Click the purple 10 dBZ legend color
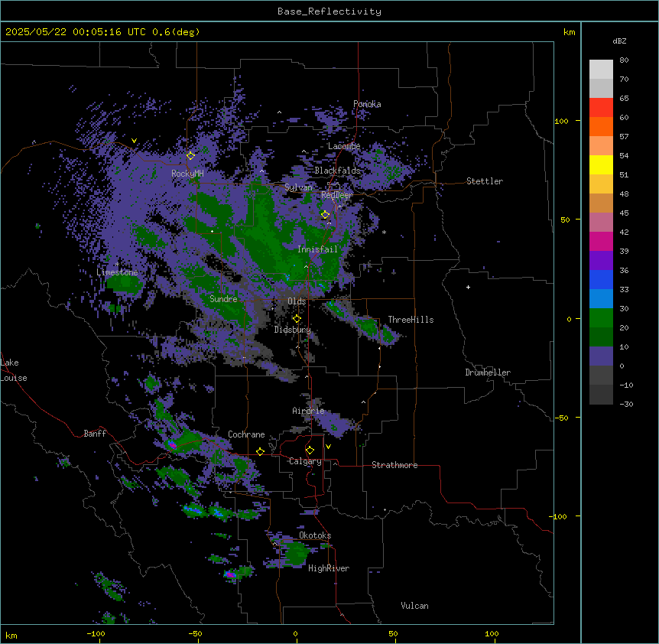The height and width of the screenshot is (644, 659). (601, 356)
